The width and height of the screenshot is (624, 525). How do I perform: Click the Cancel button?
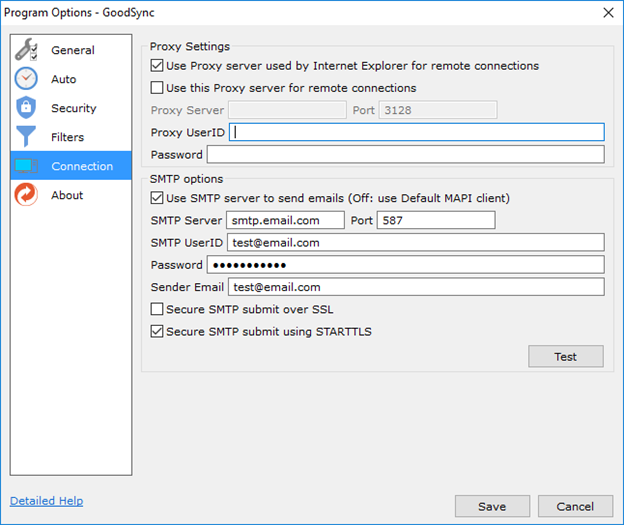point(575,506)
